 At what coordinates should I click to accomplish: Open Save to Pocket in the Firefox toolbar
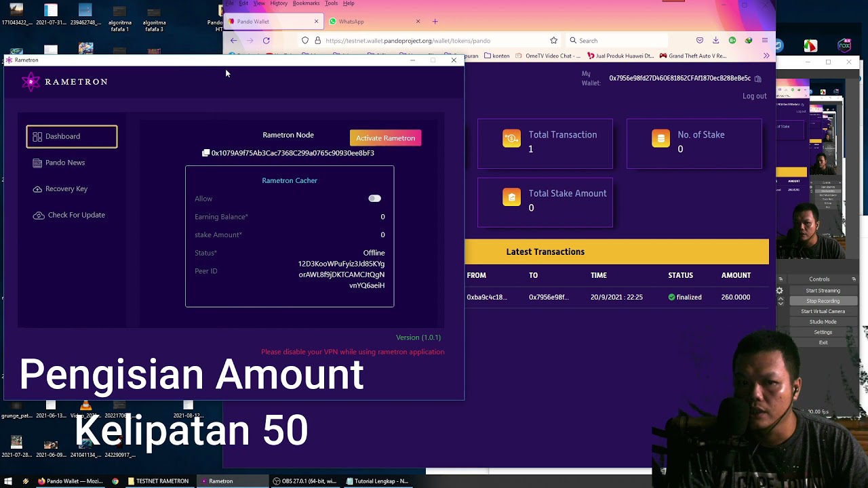click(700, 41)
